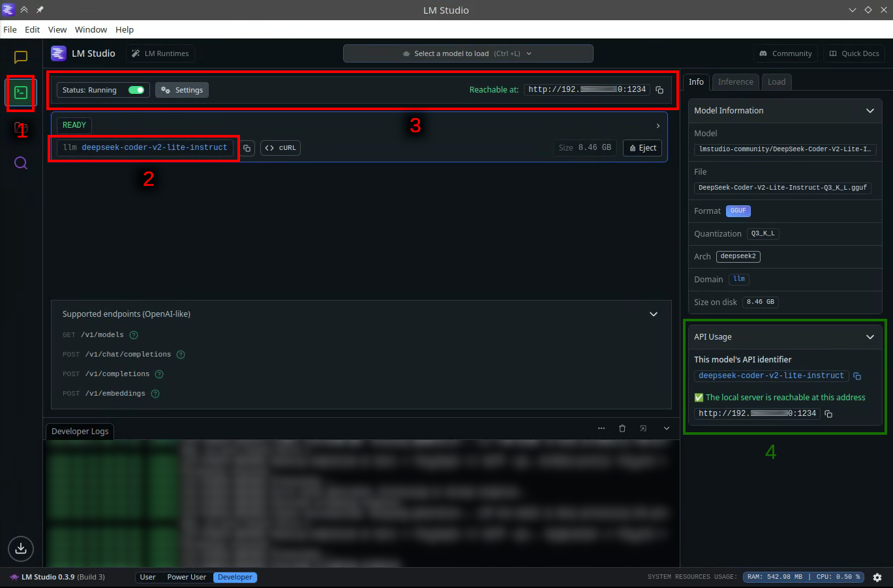Open the Community link
893x588 pixels.
[x=786, y=53]
